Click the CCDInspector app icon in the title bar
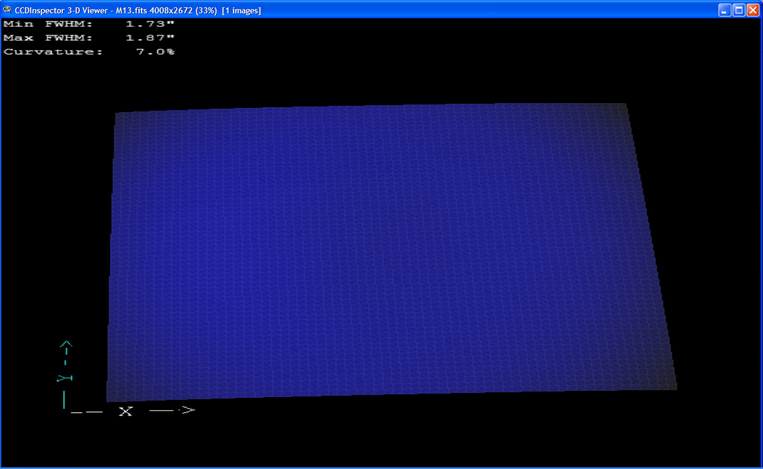This screenshot has height=469, width=763. [7, 10]
